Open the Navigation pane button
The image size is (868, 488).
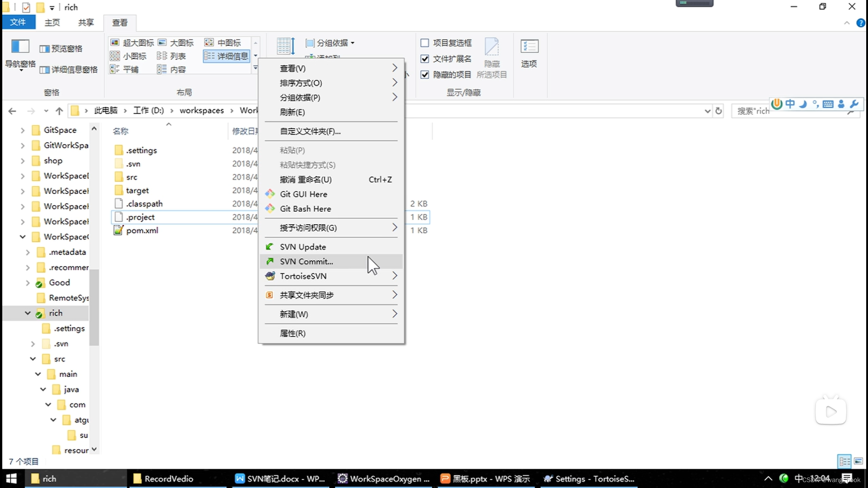[x=20, y=54]
